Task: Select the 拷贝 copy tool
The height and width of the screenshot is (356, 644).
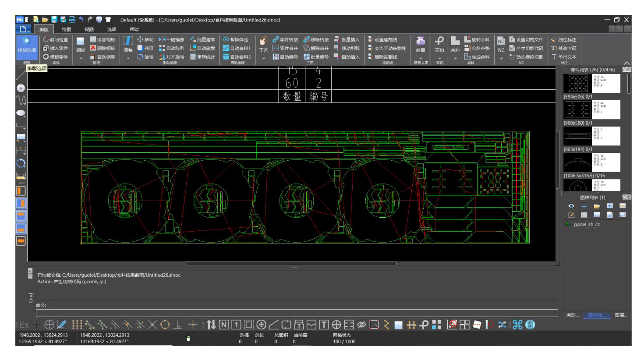Action: 145,48
